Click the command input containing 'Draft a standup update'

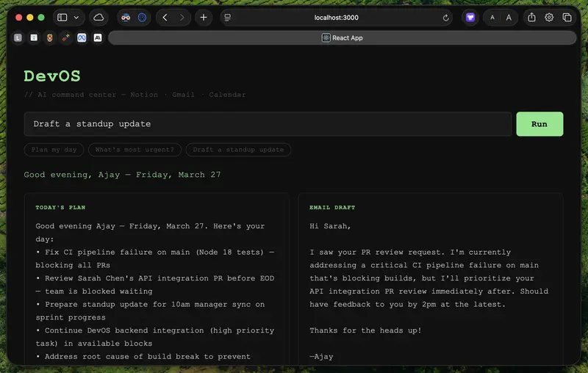click(x=268, y=124)
